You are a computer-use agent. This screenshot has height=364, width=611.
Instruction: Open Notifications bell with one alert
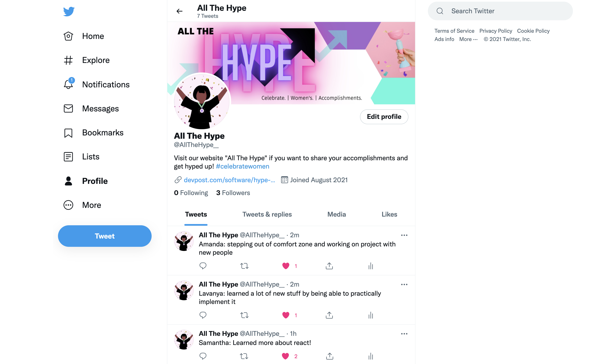click(68, 84)
